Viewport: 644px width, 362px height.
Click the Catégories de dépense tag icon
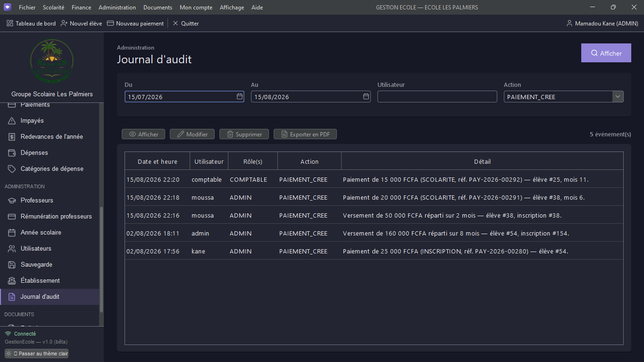(x=12, y=169)
